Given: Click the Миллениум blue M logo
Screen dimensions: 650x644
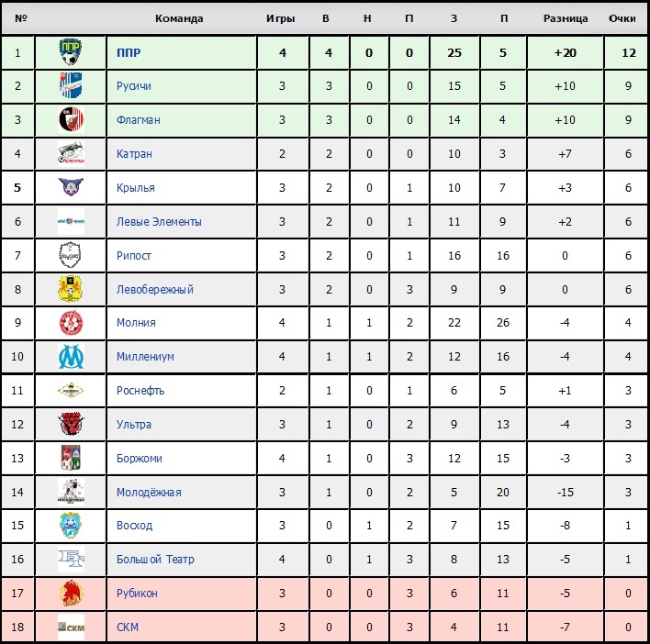Looking at the screenshot, I should click(71, 357).
